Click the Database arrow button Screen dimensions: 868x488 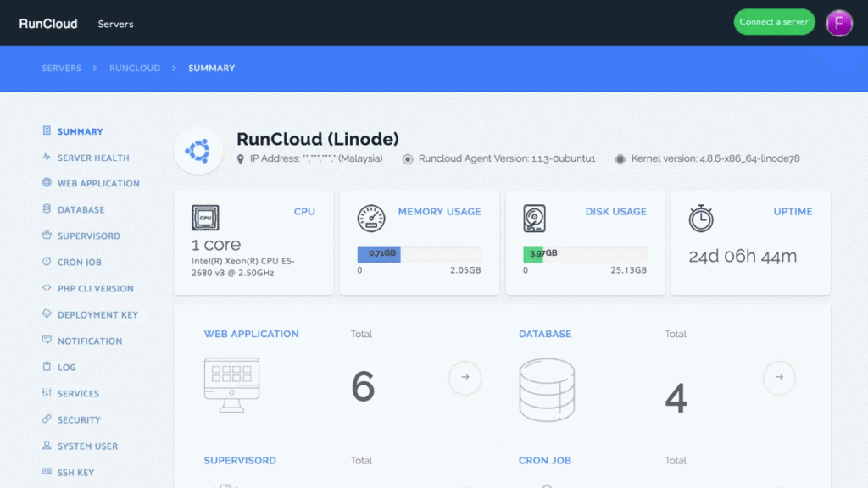point(779,377)
